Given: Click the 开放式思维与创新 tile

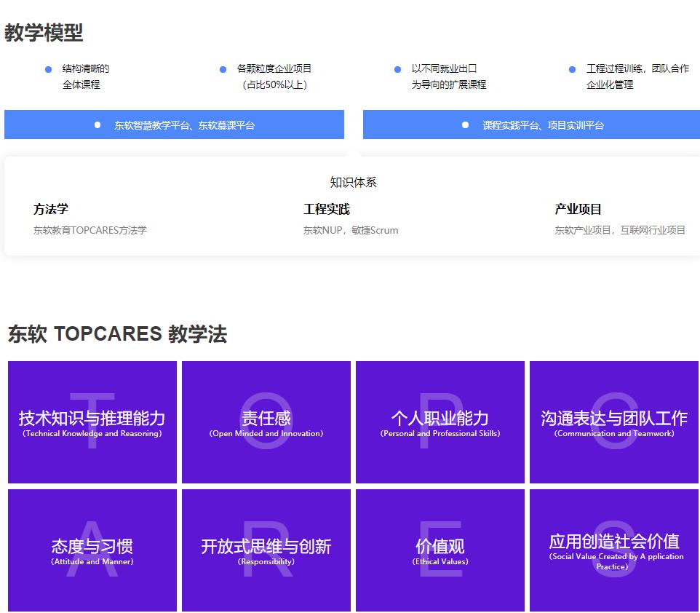Looking at the screenshot, I should [x=265, y=550].
